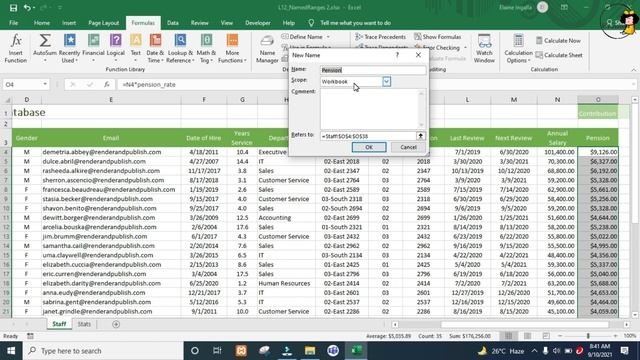Open the Developer tab
Image resolution: width=640 pixels, height=360 pixels.
tap(258, 23)
